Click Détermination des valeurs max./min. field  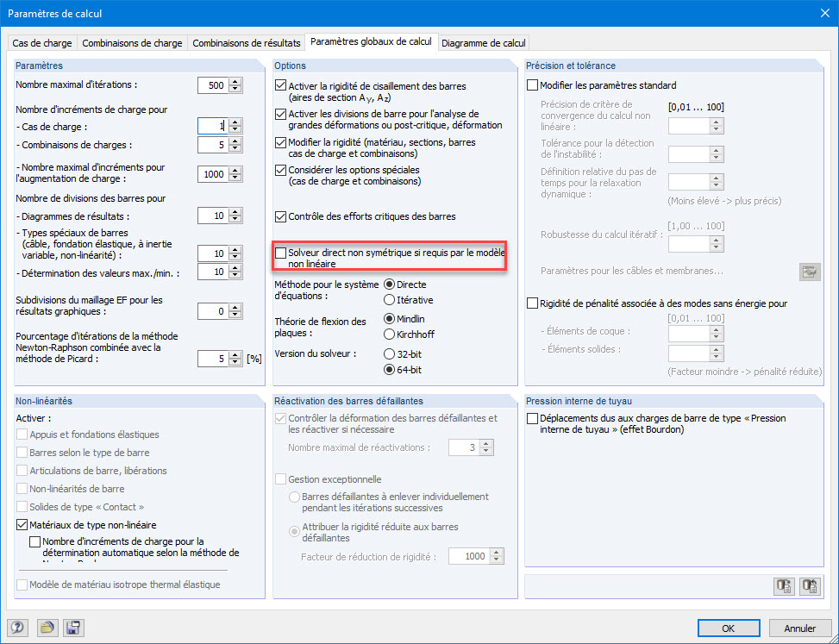[x=213, y=272]
